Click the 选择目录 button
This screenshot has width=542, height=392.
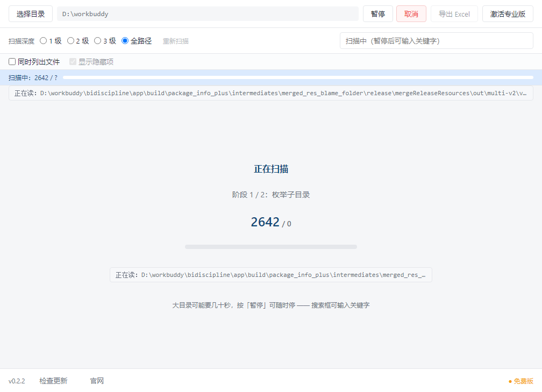click(31, 14)
